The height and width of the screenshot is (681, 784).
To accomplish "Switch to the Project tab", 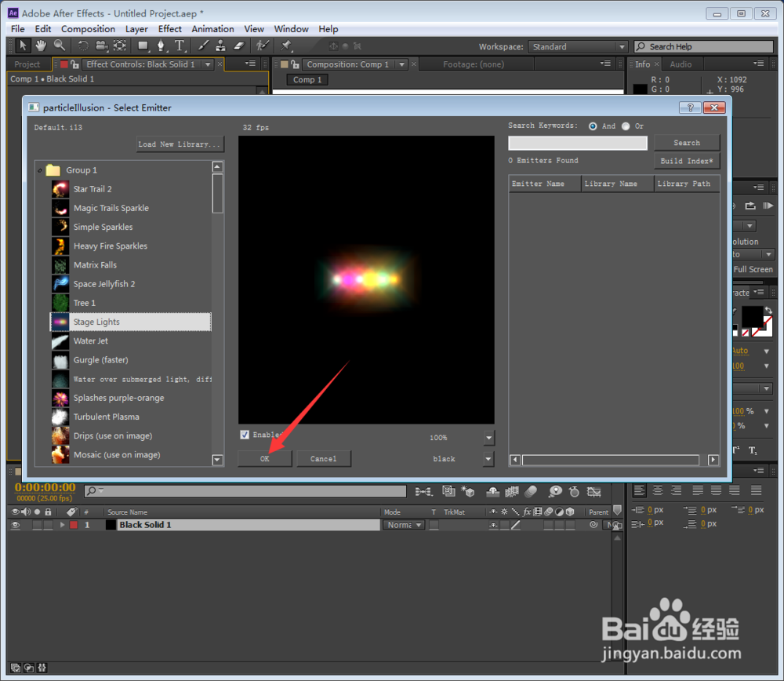I will (x=27, y=64).
